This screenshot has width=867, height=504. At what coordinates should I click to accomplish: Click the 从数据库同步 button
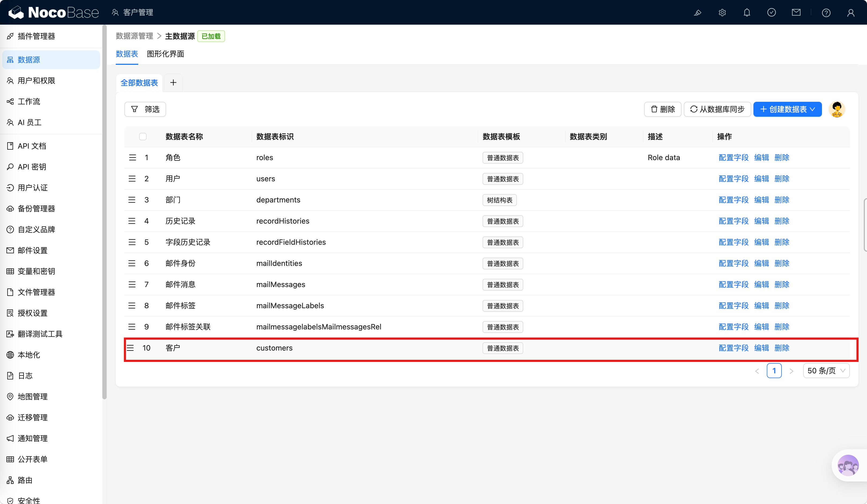coord(717,109)
